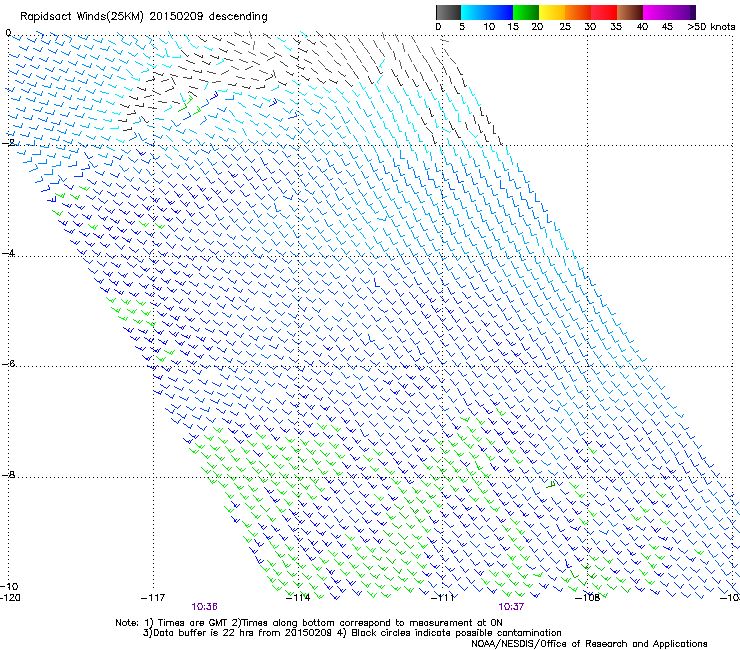Click the -2 latitude axis label
This screenshot has width=740, height=650.
tap(9, 142)
